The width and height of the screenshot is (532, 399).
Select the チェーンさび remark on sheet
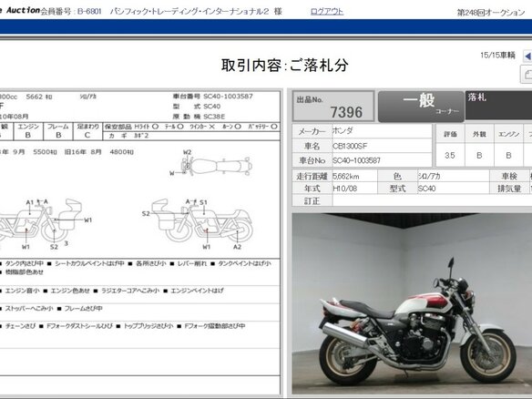click(20, 326)
